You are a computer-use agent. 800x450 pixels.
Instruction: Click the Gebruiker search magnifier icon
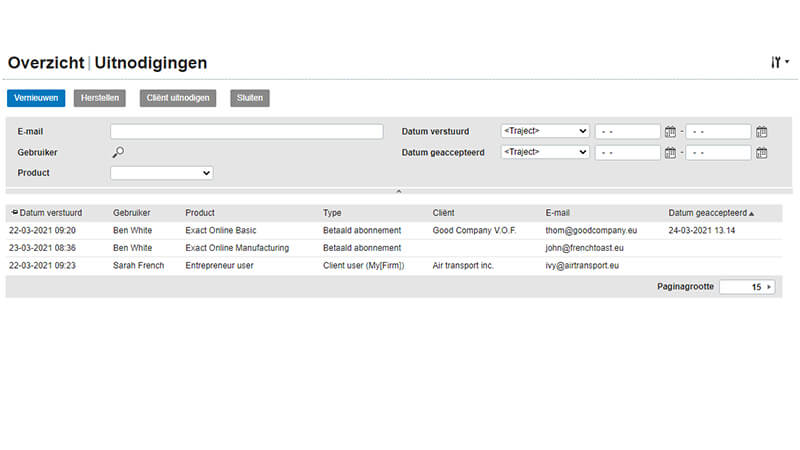tap(118, 152)
